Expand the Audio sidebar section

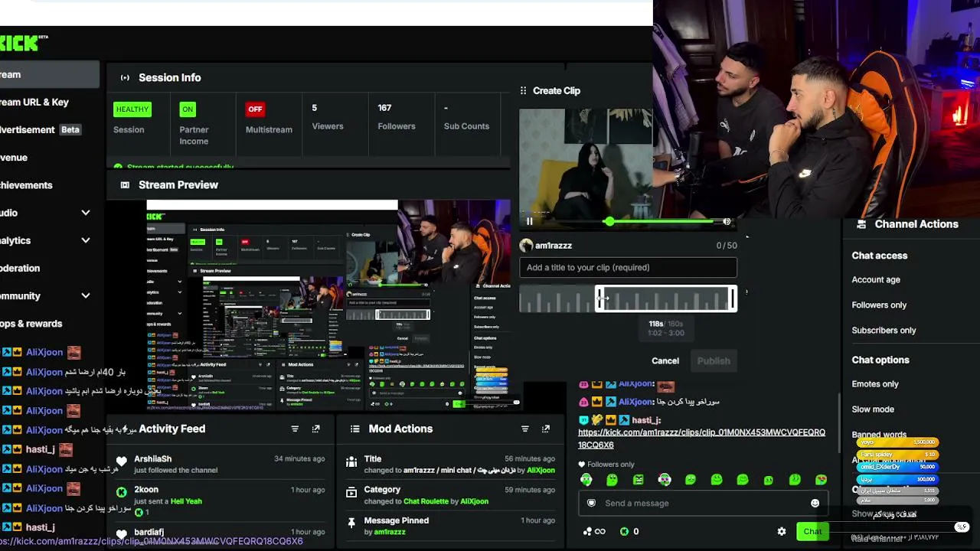tap(85, 213)
